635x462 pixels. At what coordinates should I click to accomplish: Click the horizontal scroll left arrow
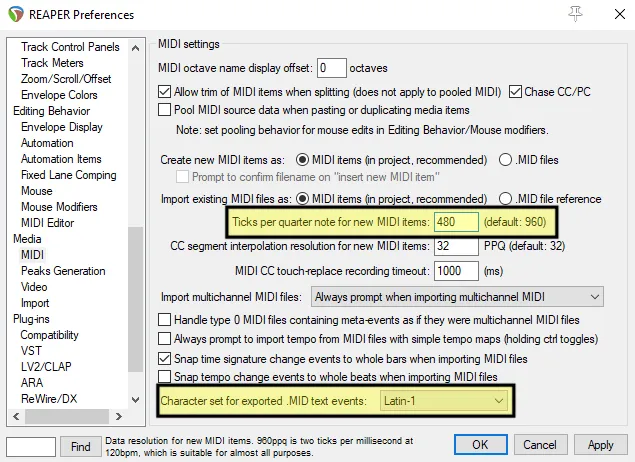[16, 416]
